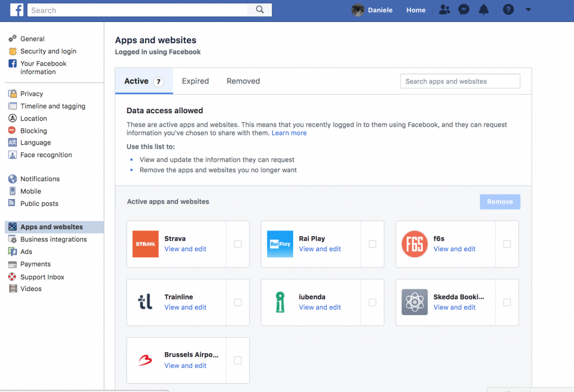Click the Daniele profile name
The width and height of the screenshot is (574, 392).
pyautogui.click(x=380, y=10)
